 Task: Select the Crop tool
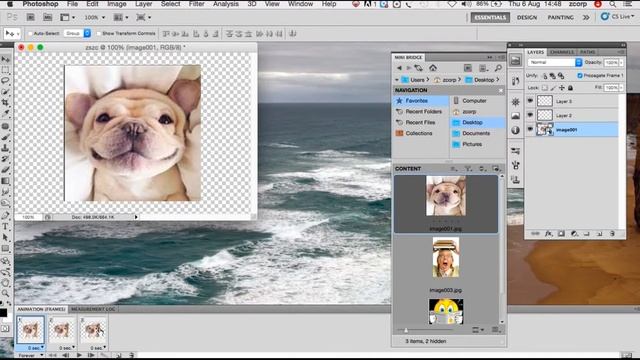(x=5, y=102)
